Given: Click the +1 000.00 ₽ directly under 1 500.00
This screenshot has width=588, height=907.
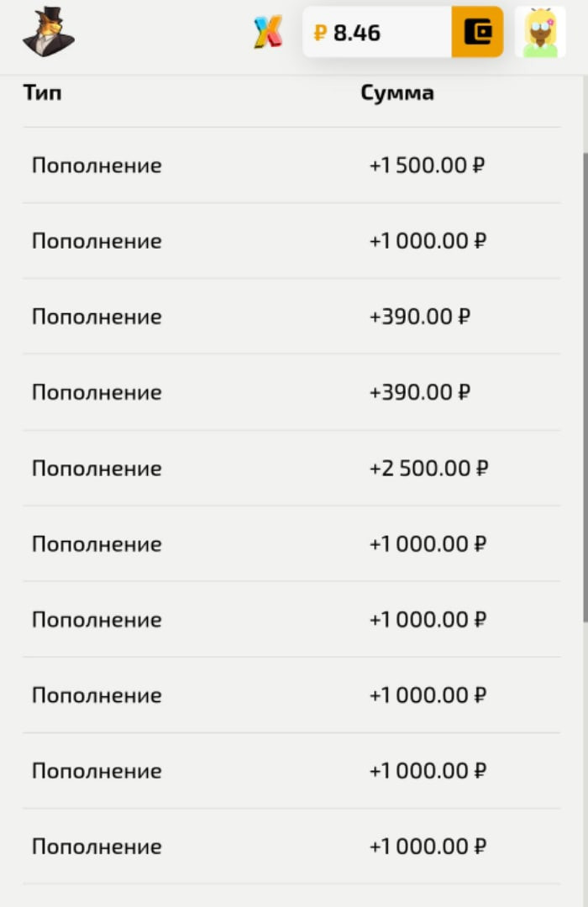Looking at the screenshot, I should coord(428,241).
